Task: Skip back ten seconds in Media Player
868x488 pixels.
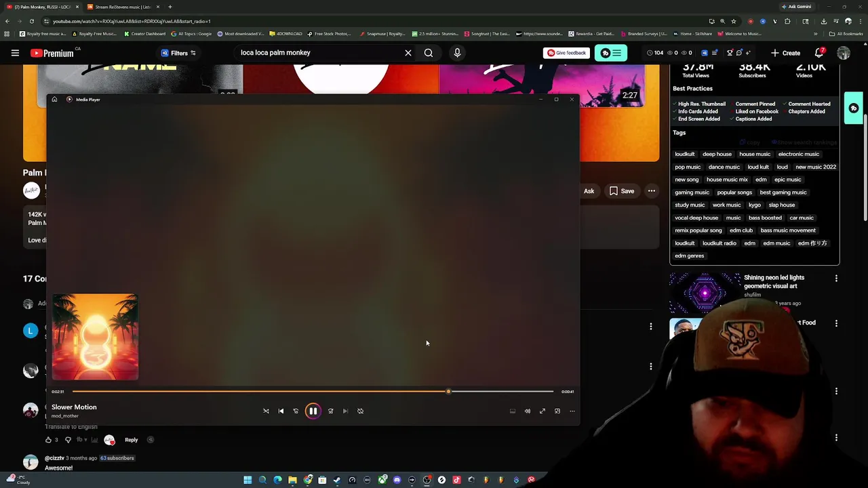Action: (296, 411)
